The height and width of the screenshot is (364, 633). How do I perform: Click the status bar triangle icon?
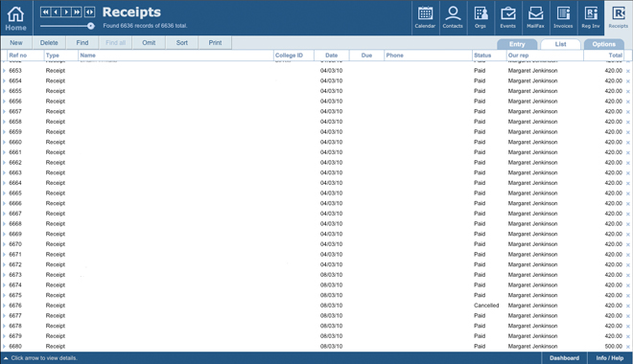coord(6,358)
